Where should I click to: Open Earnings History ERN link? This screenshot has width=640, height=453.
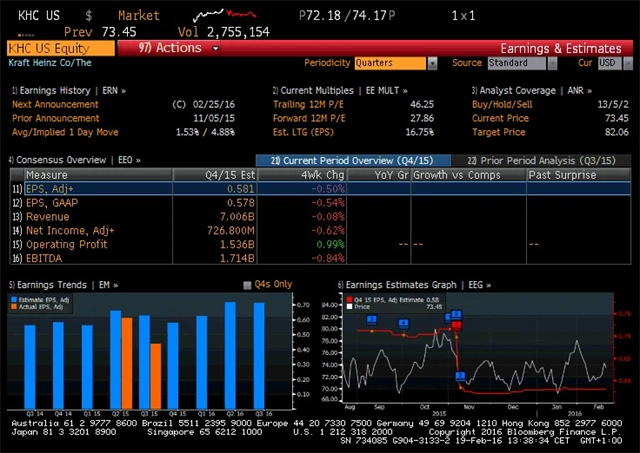point(68,90)
